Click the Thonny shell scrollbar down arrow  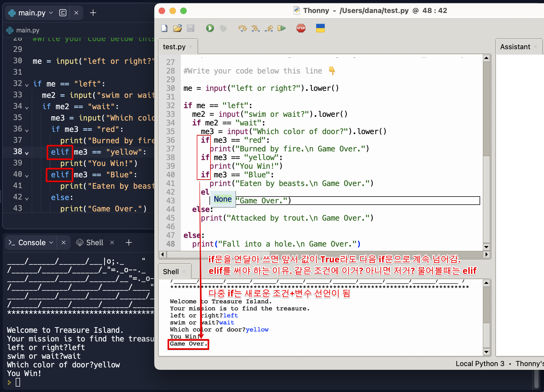[x=486, y=352]
